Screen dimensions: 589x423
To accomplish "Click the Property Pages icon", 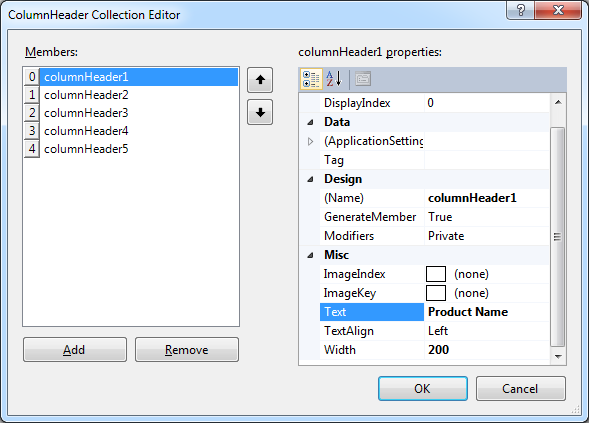I will 363,79.
